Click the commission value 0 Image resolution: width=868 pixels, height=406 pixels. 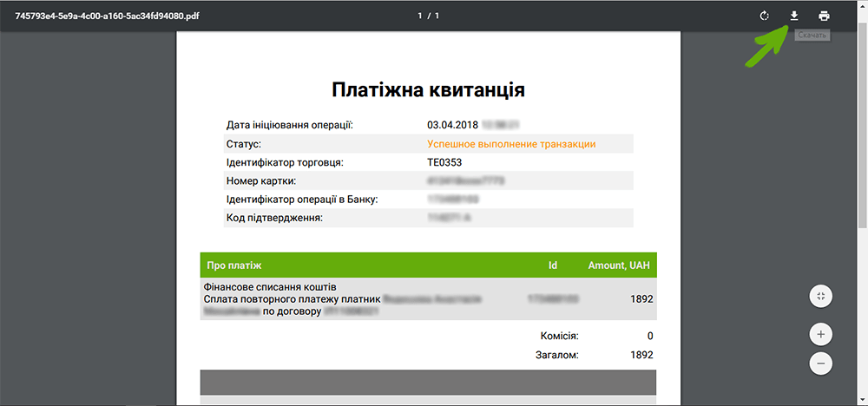[650, 336]
